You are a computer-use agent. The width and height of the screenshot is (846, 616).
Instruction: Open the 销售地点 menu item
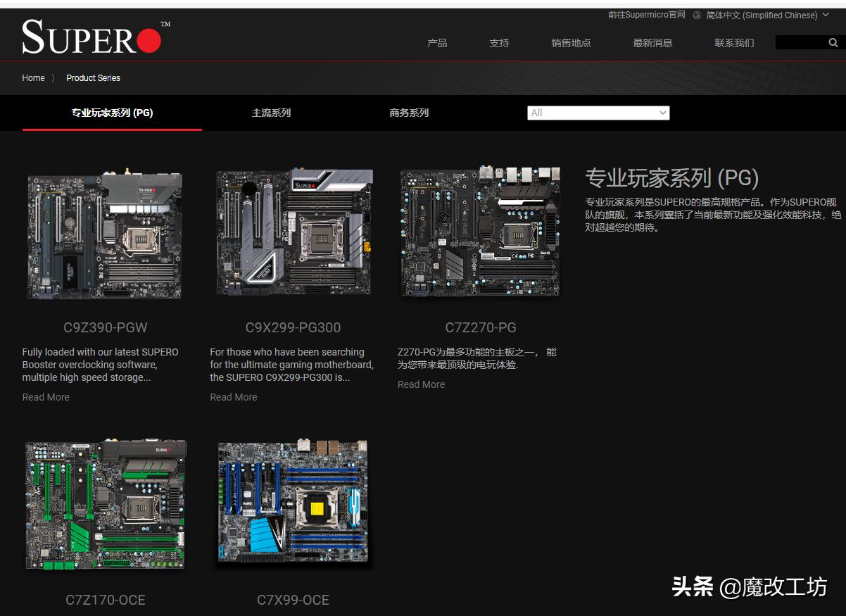pos(571,43)
